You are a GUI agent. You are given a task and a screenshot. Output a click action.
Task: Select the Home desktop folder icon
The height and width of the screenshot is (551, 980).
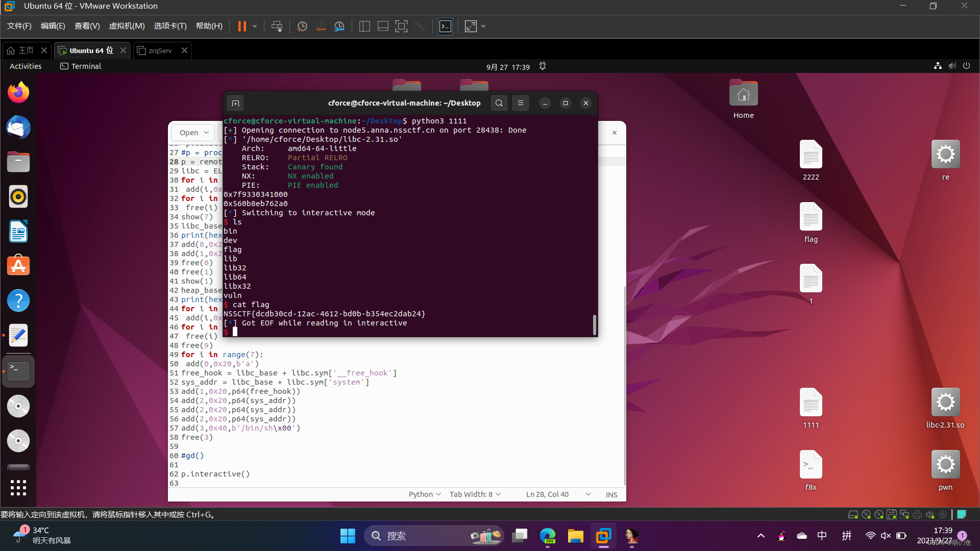pyautogui.click(x=743, y=99)
